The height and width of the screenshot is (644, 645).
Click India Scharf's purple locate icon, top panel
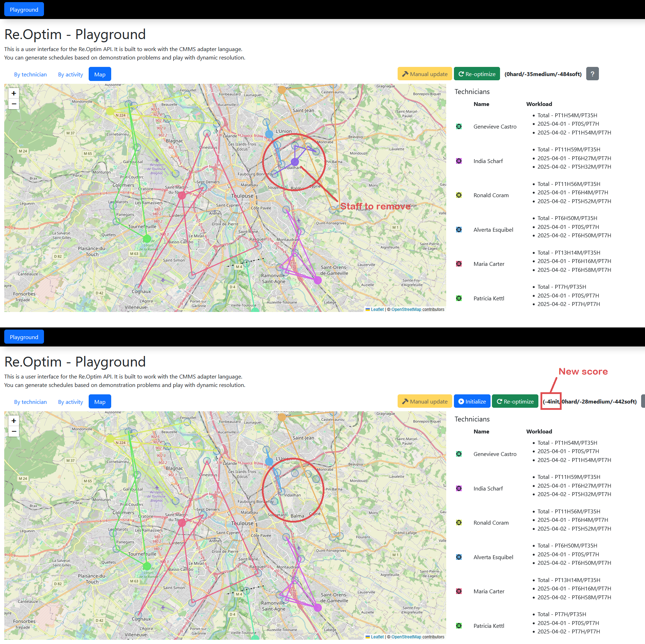pos(459,161)
